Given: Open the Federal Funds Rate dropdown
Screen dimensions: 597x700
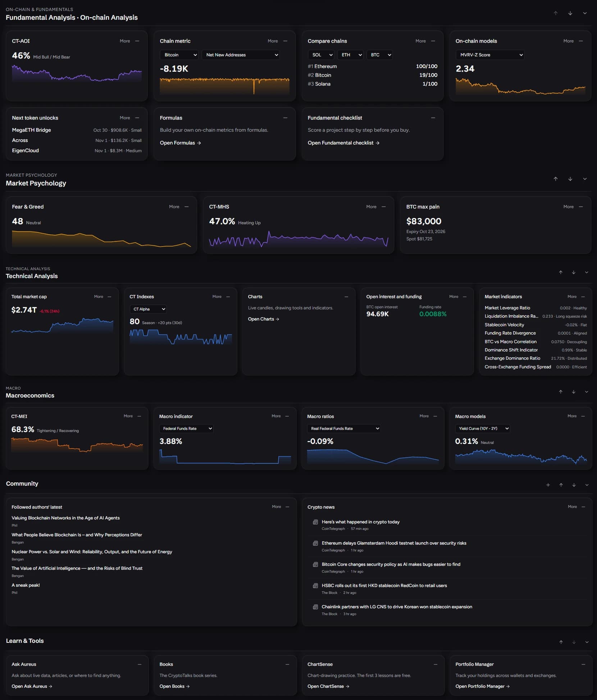Looking at the screenshot, I should (186, 428).
